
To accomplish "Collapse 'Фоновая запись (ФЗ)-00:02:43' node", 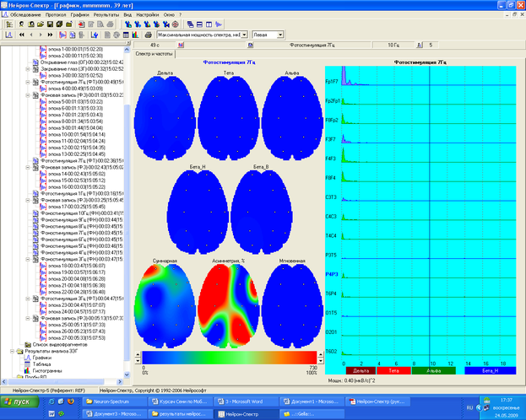I will point(28,167).
